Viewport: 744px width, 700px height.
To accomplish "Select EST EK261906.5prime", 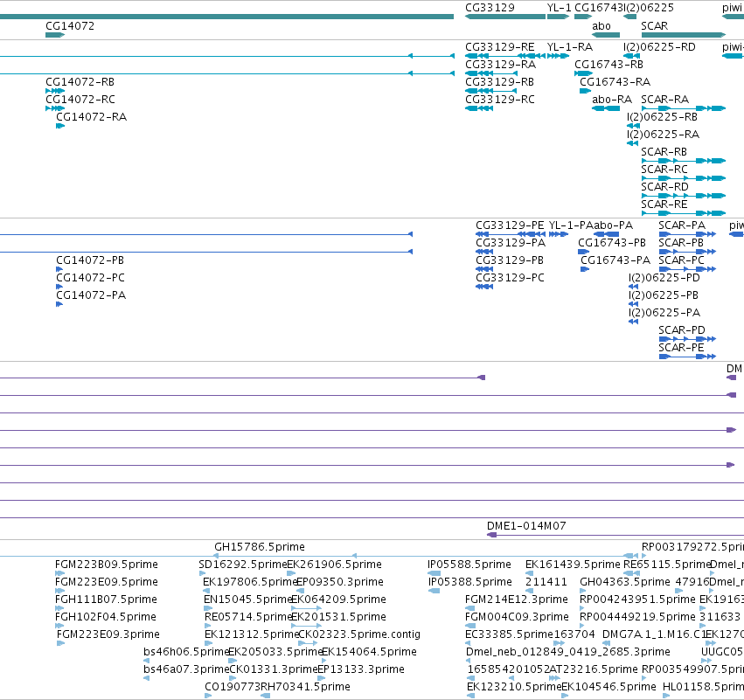I will (335, 565).
